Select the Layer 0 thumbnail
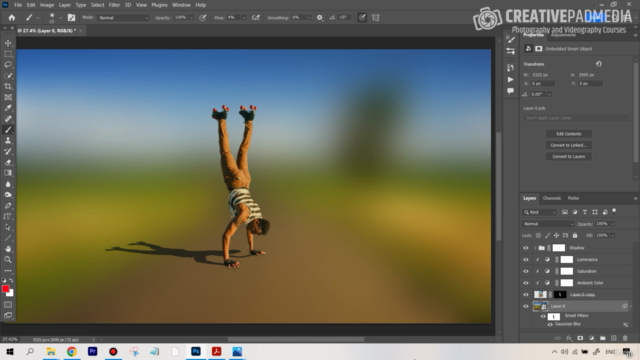The width and height of the screenshot is (640, 360). (x=540, y=306)
